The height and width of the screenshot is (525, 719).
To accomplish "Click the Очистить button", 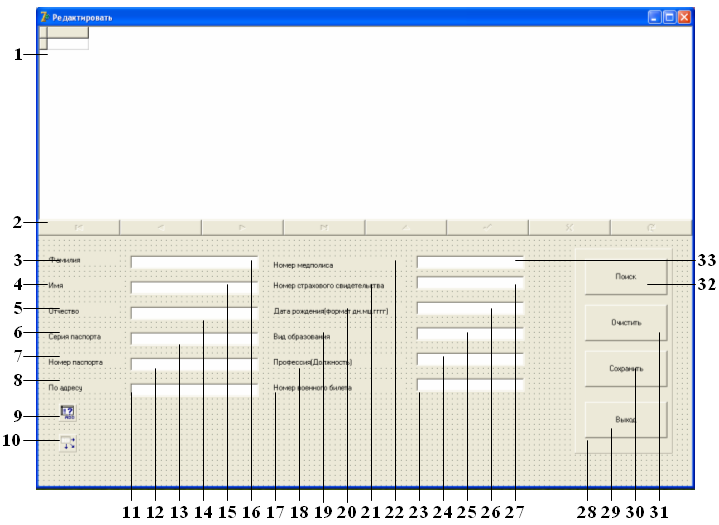I will point(626,322).
